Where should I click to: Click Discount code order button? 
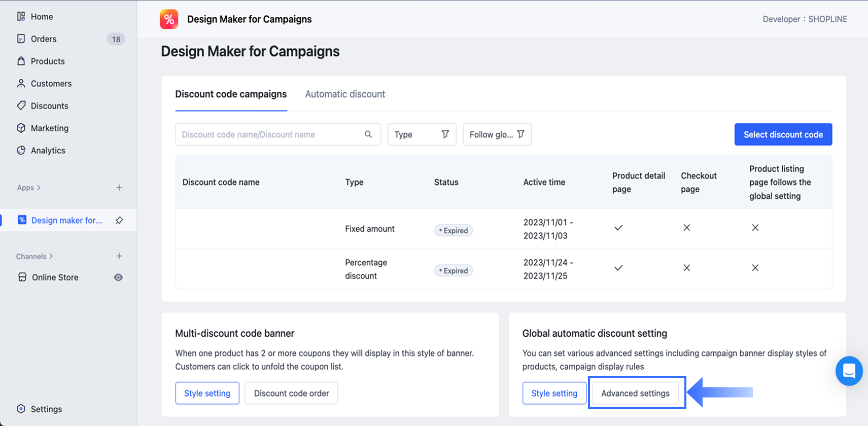coord(291,393)
